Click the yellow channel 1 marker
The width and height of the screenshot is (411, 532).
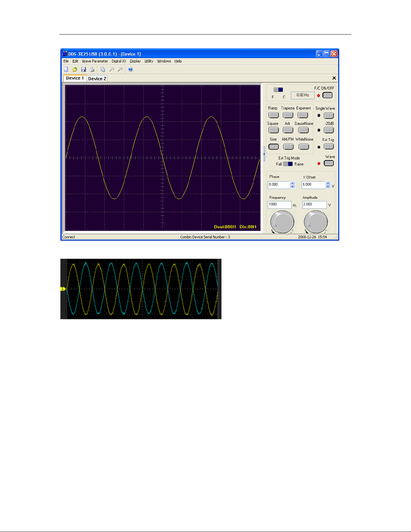(x=63, y=289)
